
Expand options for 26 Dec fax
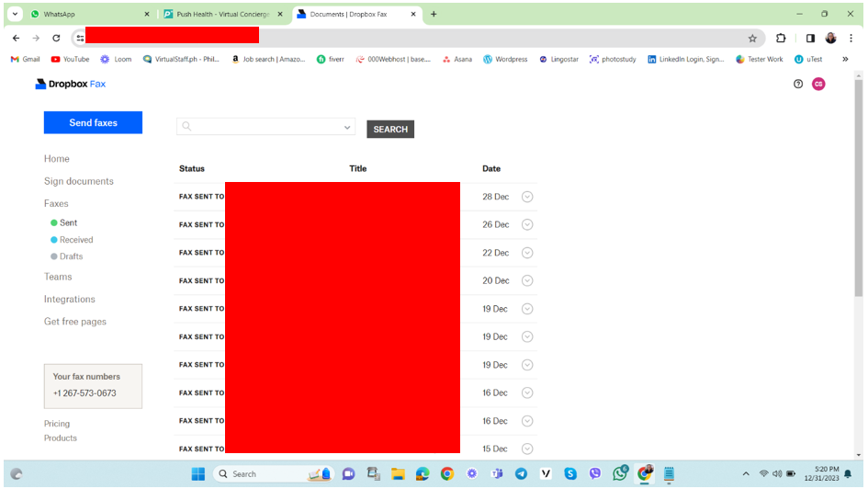click(527, 225)
